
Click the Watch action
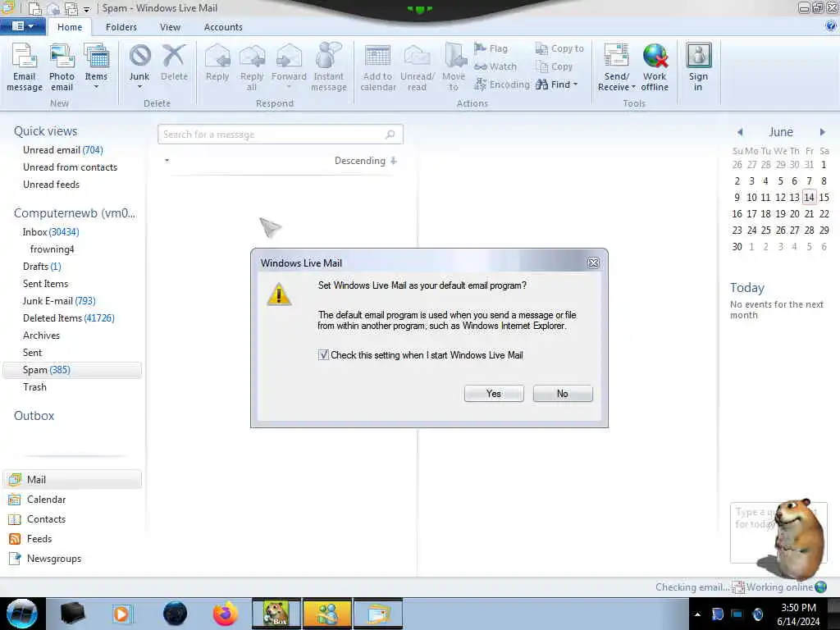point(495,66)
